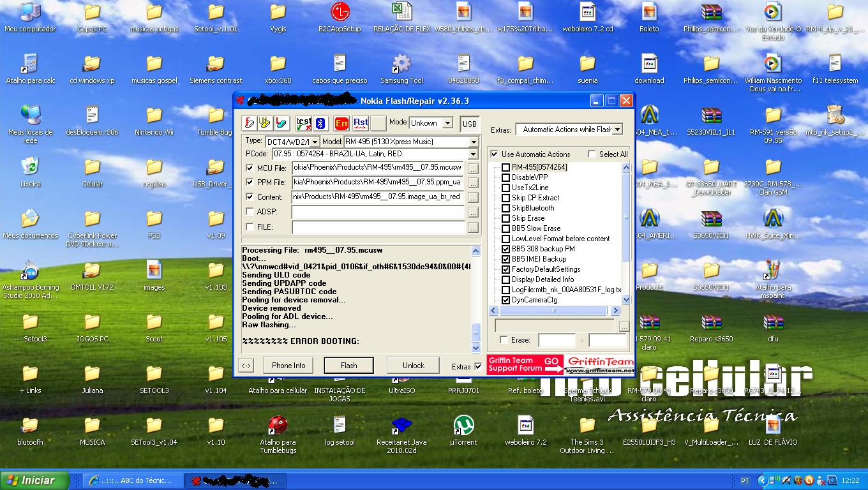Enable the FILE checkbox
Image resolution: width=868 pixels, height=490 pixels.
(x=250, y=227)
